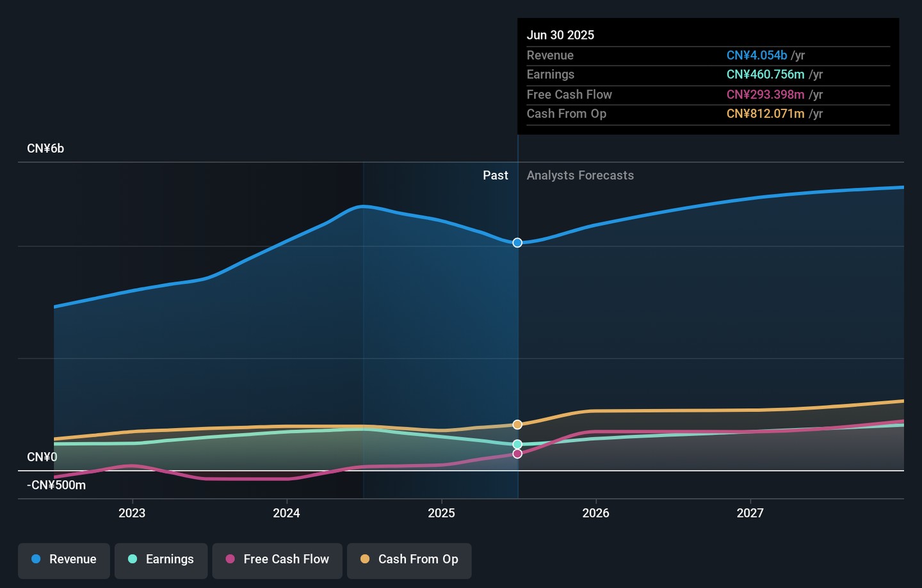Click the pink dot in Free Cash Flow legend

click(x=230, y=559)
